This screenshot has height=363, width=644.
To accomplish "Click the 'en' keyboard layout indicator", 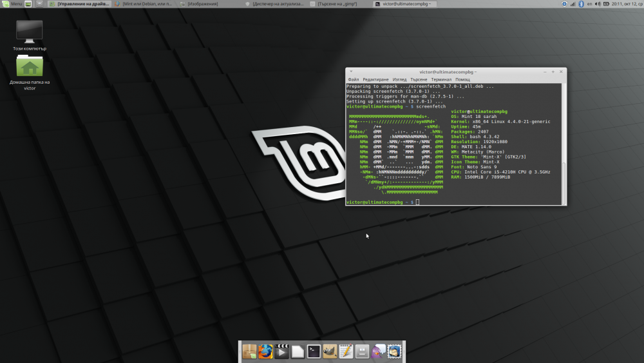I will pyautogui.click(x=589, y=4).
